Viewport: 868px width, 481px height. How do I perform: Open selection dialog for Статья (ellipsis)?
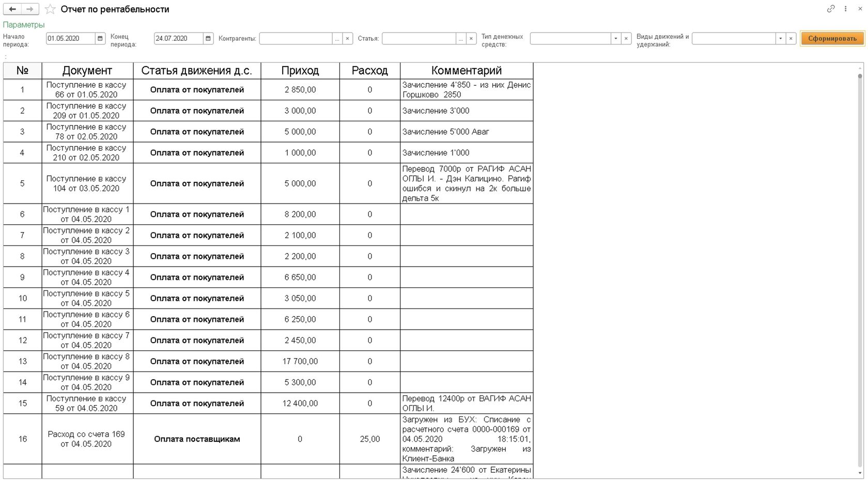(x=461, y=38)
